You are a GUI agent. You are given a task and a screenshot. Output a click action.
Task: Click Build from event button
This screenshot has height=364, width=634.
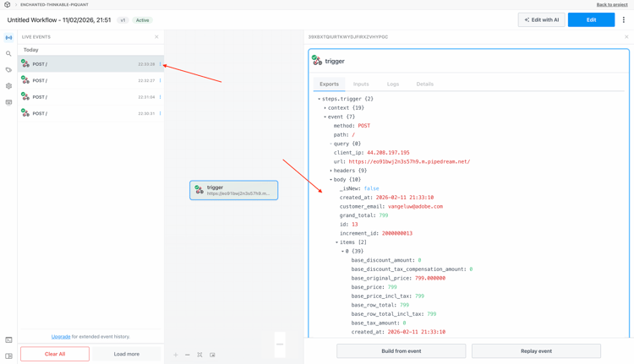401,351
